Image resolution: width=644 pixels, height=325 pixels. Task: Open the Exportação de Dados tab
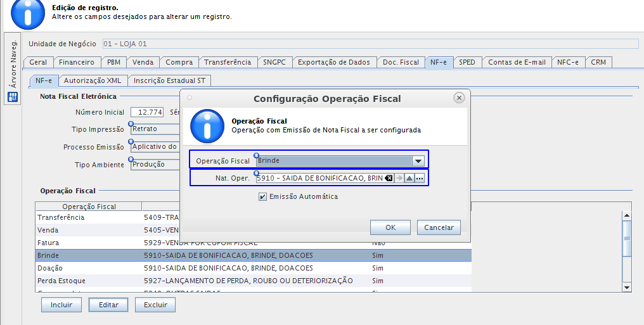pos(334,62)
